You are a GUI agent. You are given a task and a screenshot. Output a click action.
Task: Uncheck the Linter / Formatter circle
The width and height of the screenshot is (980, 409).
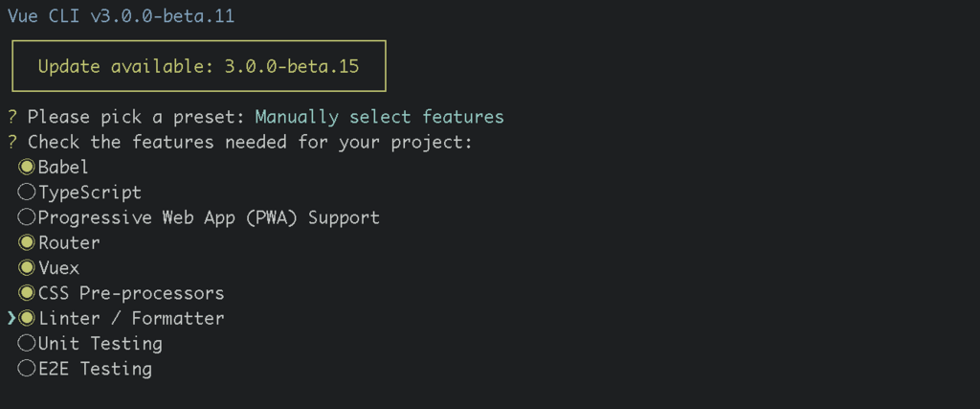[26, 318]
